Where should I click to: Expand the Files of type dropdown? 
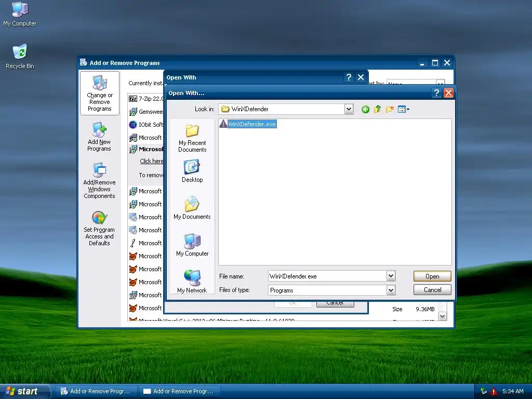(x=391, y=290)
